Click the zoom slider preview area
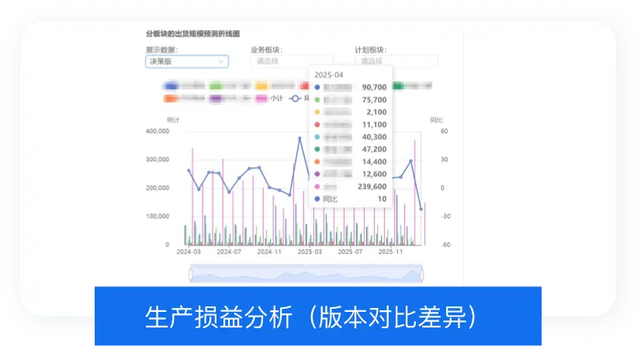 (306, 274)
